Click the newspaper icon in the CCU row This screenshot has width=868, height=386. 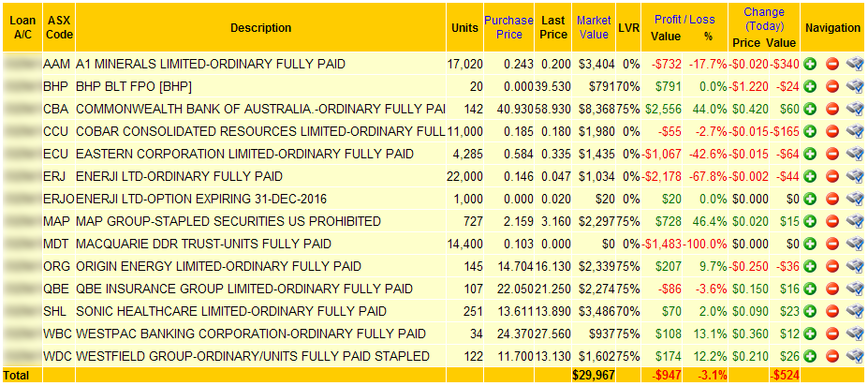click(x=855, y=131)
